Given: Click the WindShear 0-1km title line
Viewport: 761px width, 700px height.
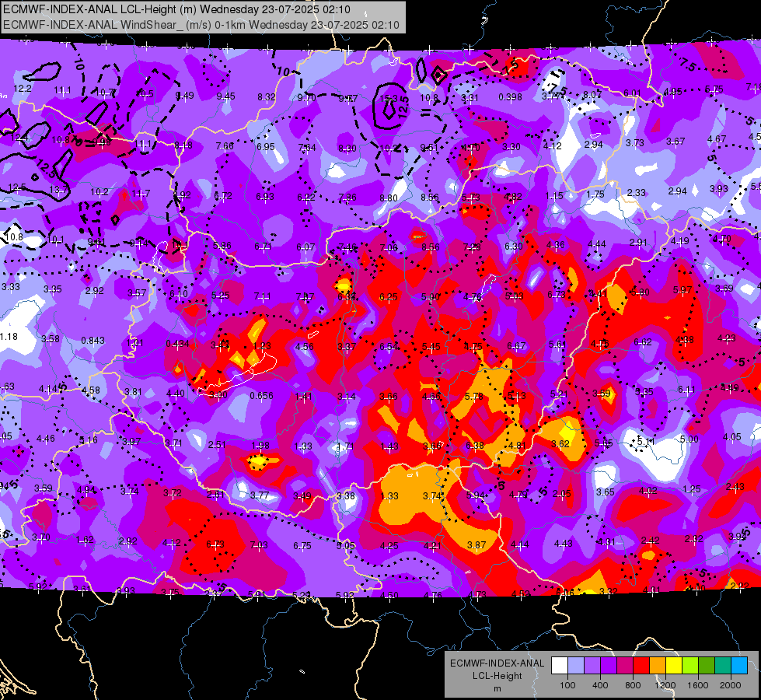Looking at the screenshot, I should [201, 25].
